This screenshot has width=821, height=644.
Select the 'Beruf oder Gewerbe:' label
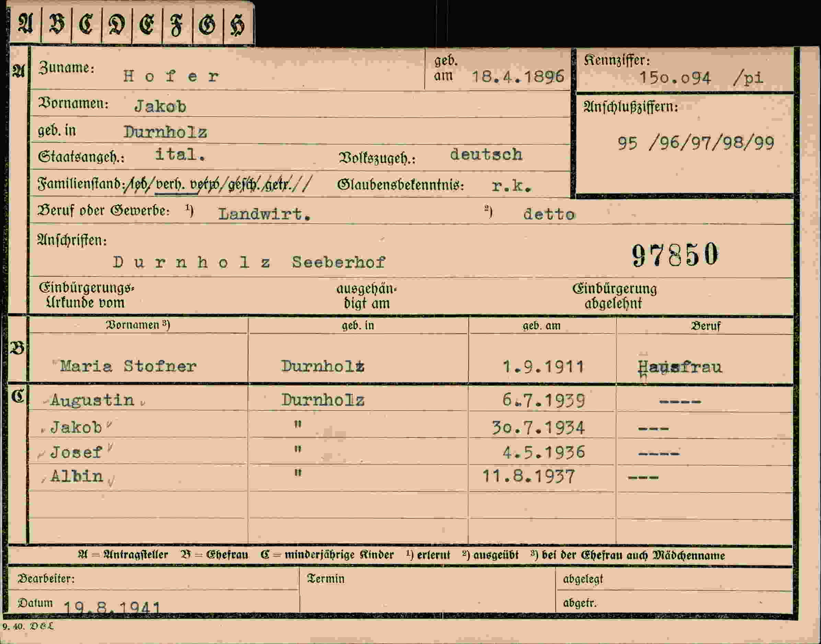[x=104, y=210]
